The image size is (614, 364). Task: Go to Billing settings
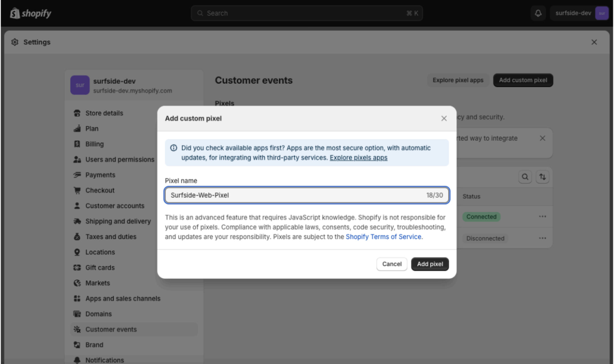(95, 144)
